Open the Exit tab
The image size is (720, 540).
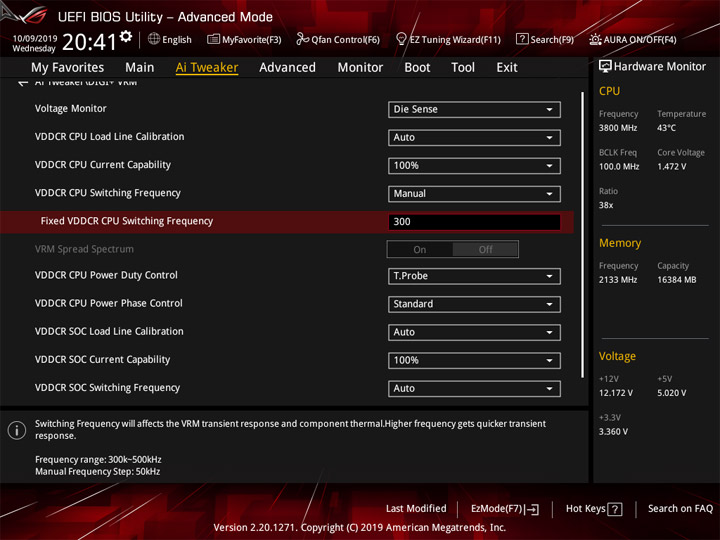pyautogui.click(x=506, y=68)
